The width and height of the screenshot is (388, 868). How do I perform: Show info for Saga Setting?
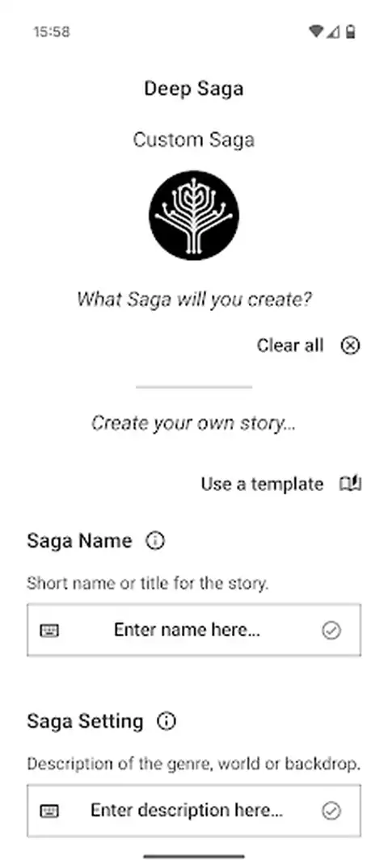pos(167,721)
